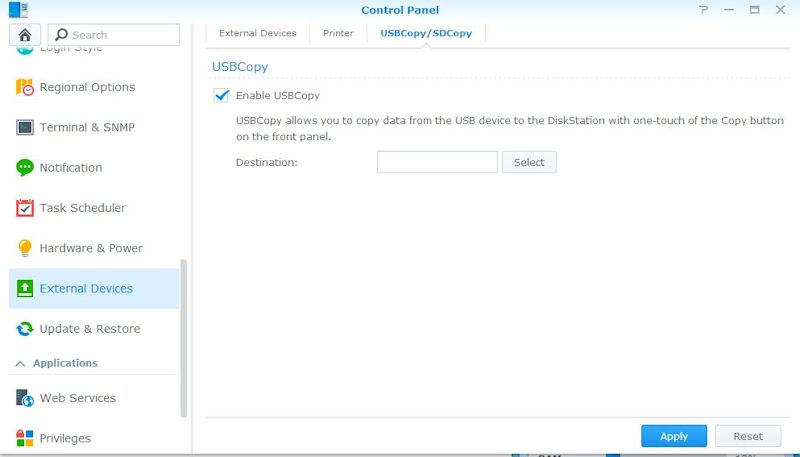
Task: Maximize the Control Panel window
Action: coord(755,10)
